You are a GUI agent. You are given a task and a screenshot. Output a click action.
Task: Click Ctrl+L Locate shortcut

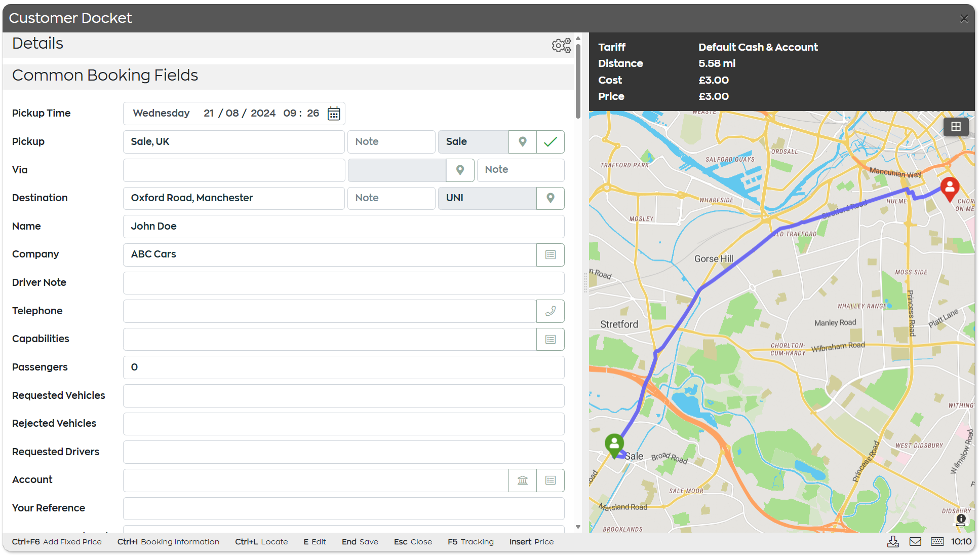(261, 542)
